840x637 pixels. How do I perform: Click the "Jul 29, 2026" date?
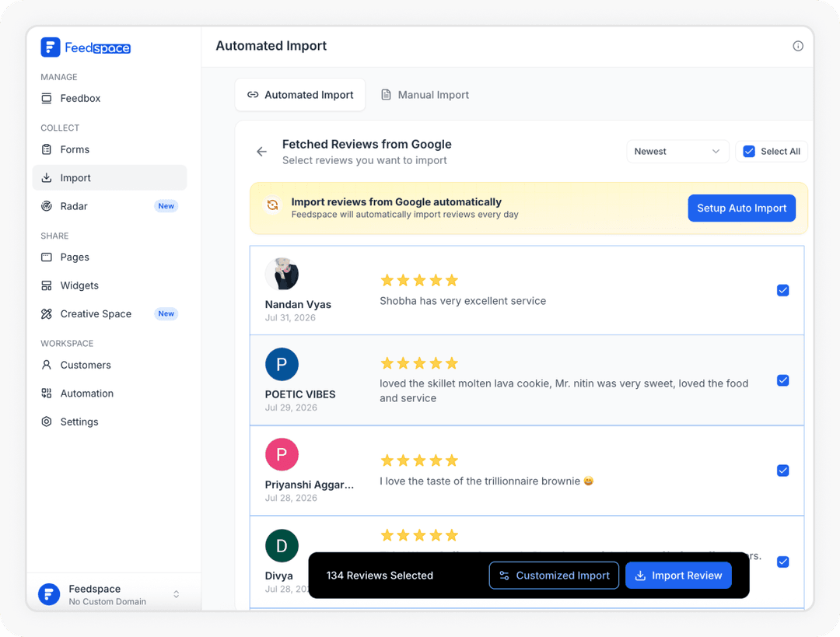(x=291, y=408)
